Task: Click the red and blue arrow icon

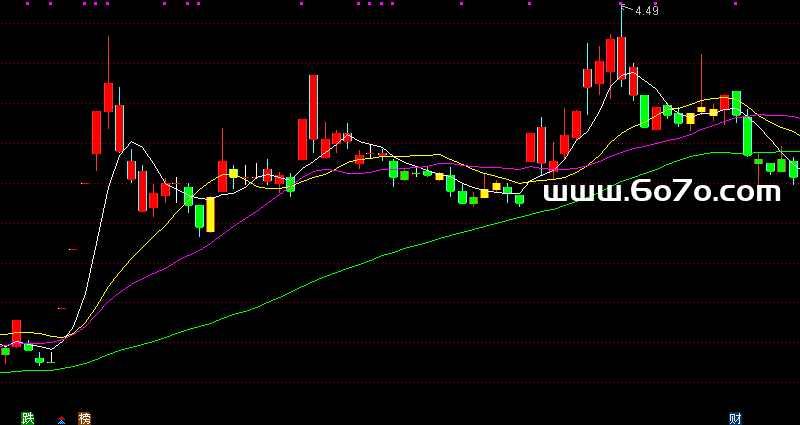Action: point(61,419)
